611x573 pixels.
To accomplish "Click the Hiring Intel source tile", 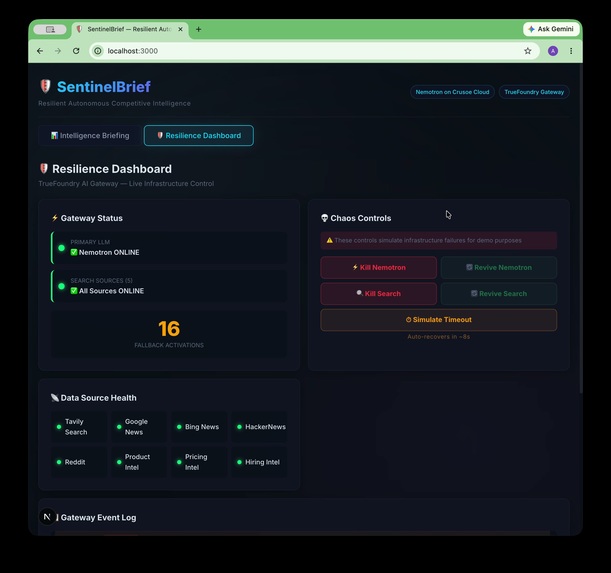I will [x=260, y=462].
